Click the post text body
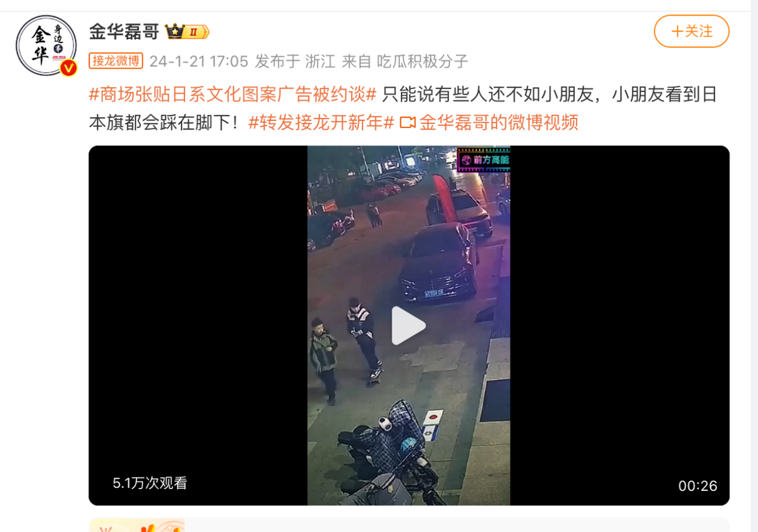The height and width of the screenshot is (532, 758). point(403,109)
